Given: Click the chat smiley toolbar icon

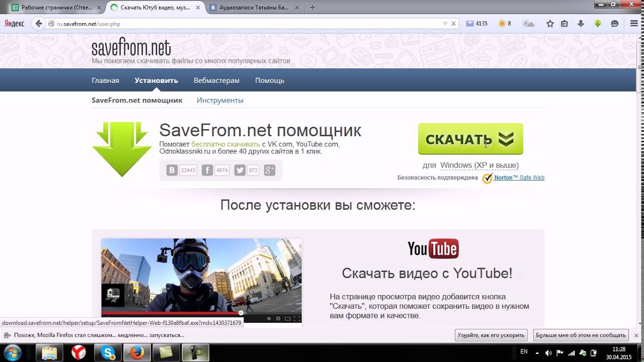Looking at the screenshot, I should click(x=614, y=24).
